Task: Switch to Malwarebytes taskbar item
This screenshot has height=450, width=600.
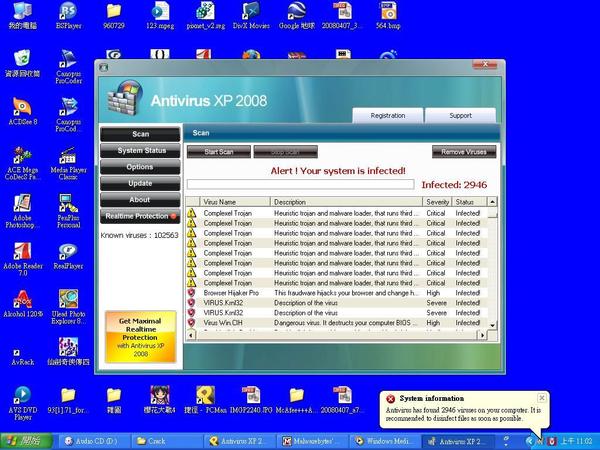Action: point(311,442)
